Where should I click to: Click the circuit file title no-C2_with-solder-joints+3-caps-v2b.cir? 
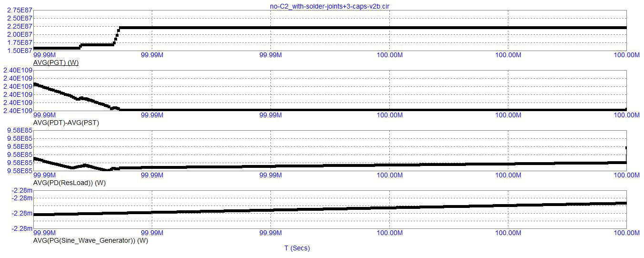(329, 6)
